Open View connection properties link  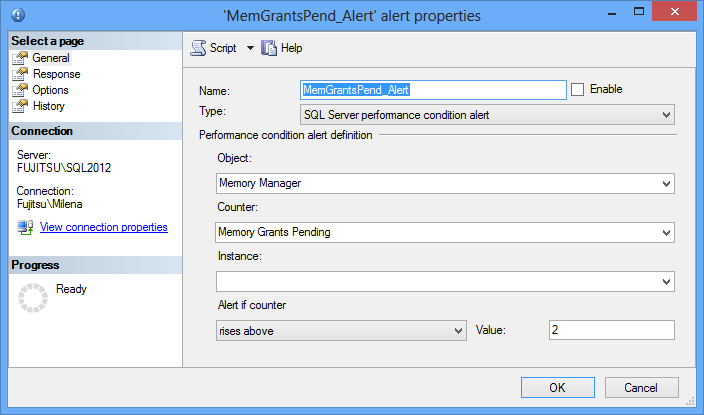click(x=103, y=227)
